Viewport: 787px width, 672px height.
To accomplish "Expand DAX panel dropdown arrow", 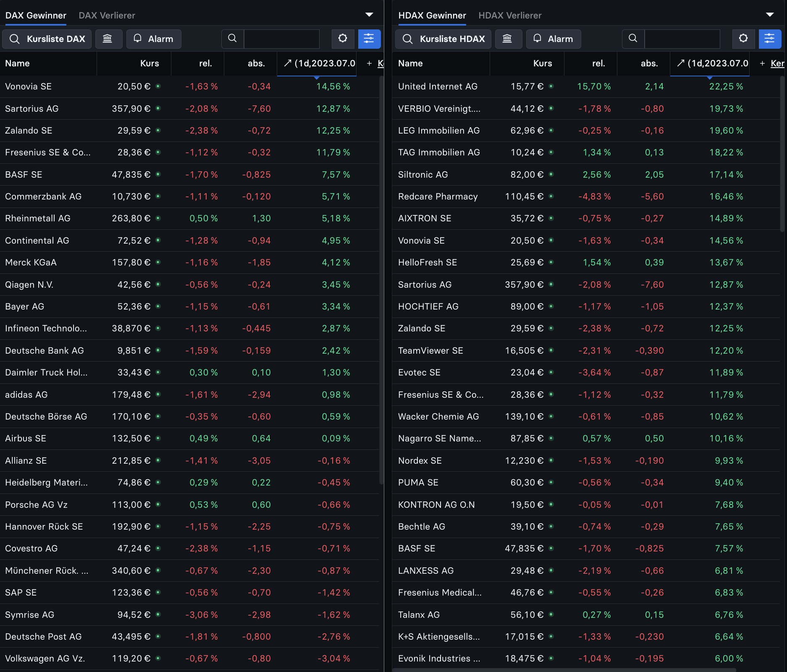I will [x=369, y=15].
